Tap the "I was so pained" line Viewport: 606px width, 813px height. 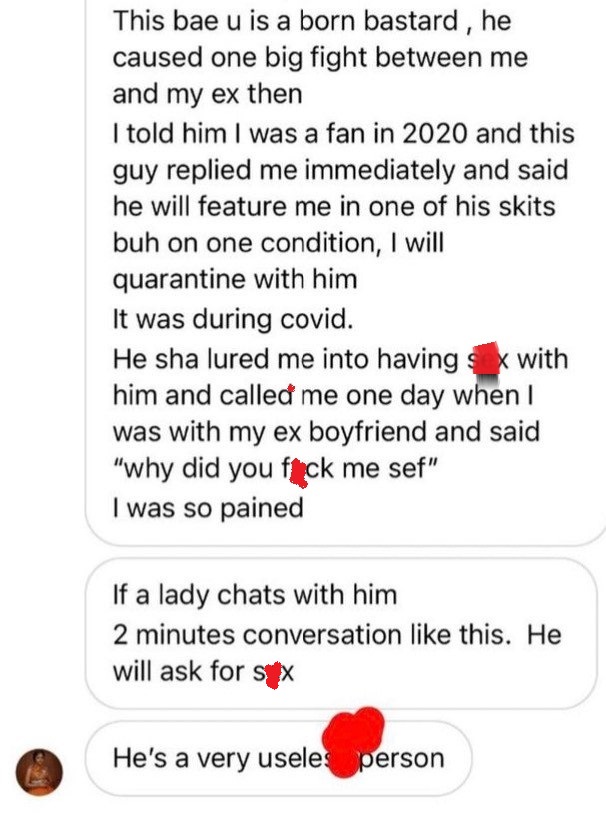(208, 508)
